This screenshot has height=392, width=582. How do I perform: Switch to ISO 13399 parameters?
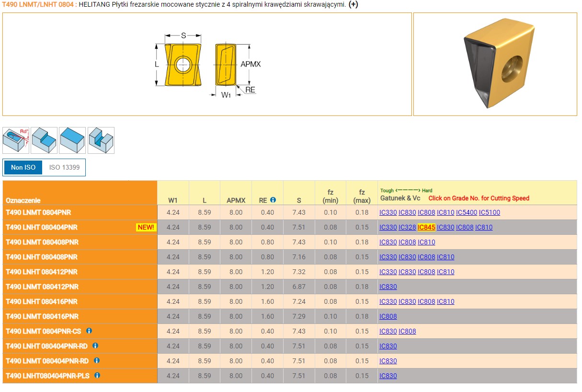[64, 168]
